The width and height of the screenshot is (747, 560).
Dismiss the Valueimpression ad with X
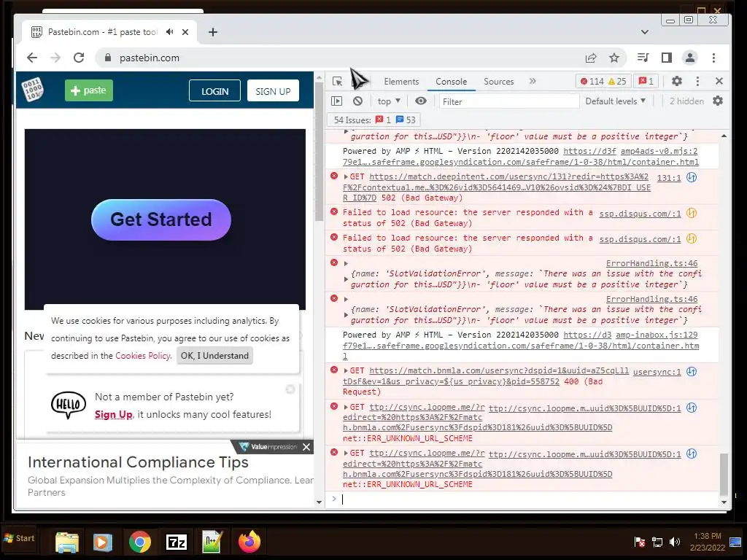(306, 447)
